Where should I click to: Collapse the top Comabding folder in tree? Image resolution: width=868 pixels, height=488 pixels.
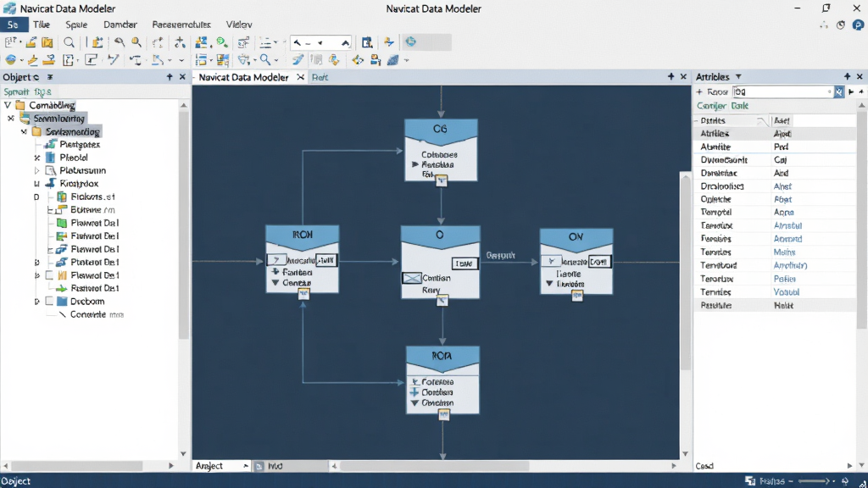coord(8,104)
